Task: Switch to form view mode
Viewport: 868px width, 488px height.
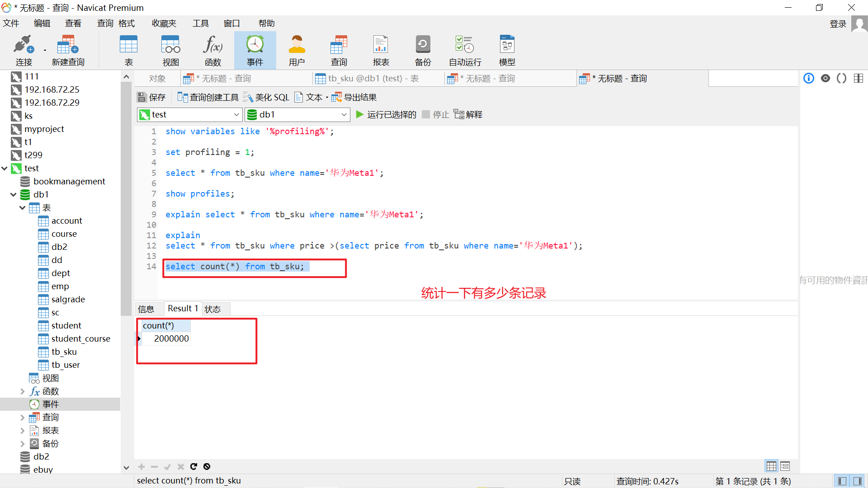Action: point(785,466)
